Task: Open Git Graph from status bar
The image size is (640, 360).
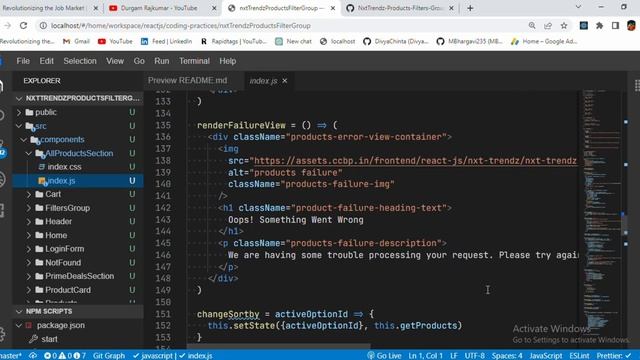Action: coord(109,356)
